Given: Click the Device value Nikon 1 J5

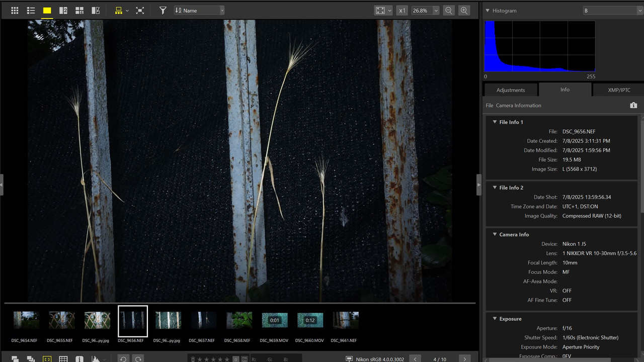Looking at the screenshot, I should 574,244.
